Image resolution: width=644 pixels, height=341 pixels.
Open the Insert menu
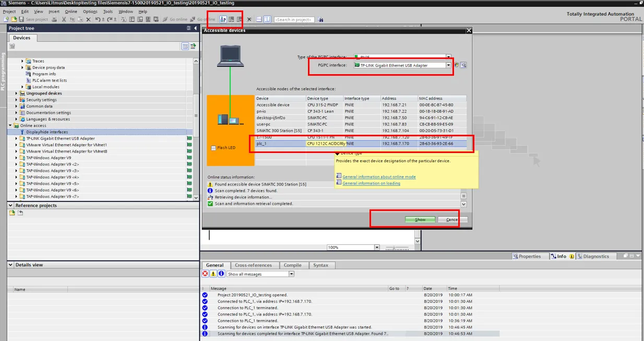pos(54,11)
